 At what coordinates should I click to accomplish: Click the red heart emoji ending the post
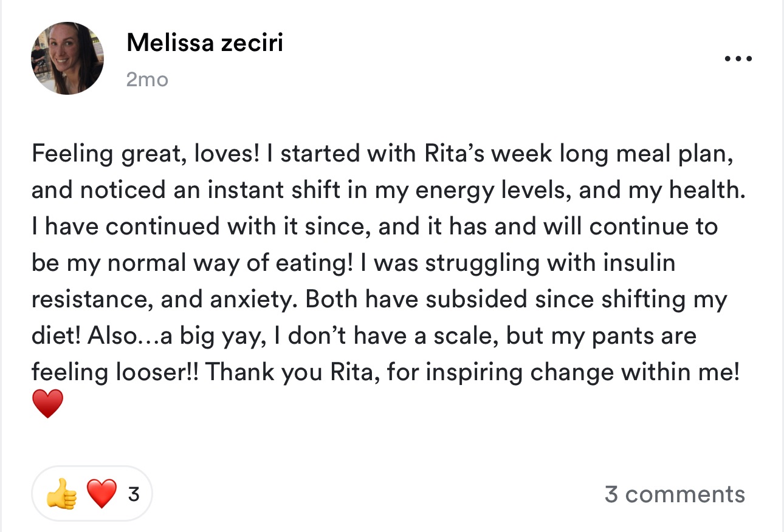click(x=47, y=404)
